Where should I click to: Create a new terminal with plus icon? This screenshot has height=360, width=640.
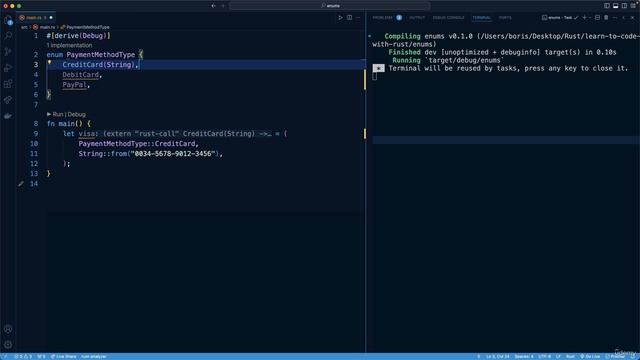pyautogui.click(x=584, y=18)
